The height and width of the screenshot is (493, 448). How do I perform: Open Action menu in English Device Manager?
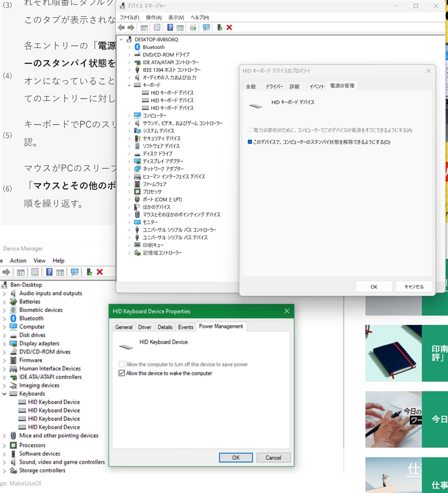18,260
